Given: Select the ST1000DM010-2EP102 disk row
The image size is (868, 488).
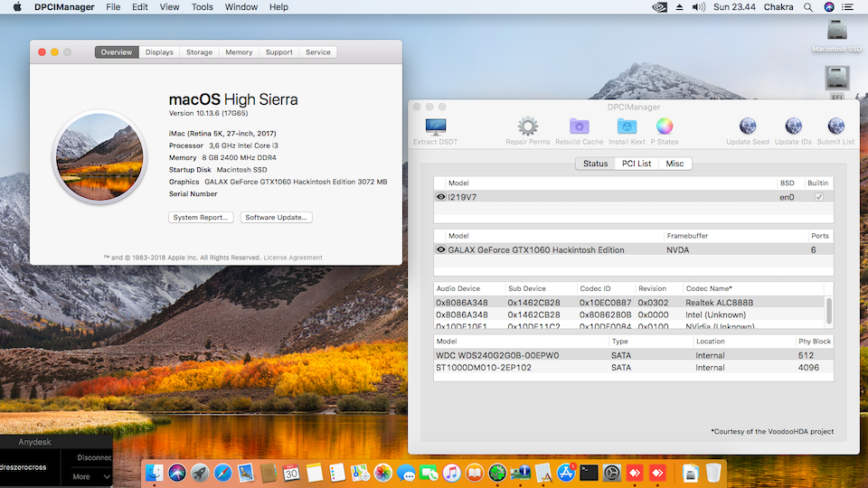Looking at the screenshot, I should click(x=634, y=368).
